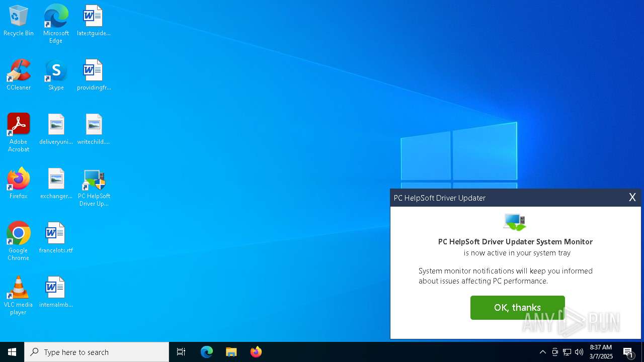The image size is (644, 362).
Task: Launch Firefox from the taskbar
Action: click(256, 352)
